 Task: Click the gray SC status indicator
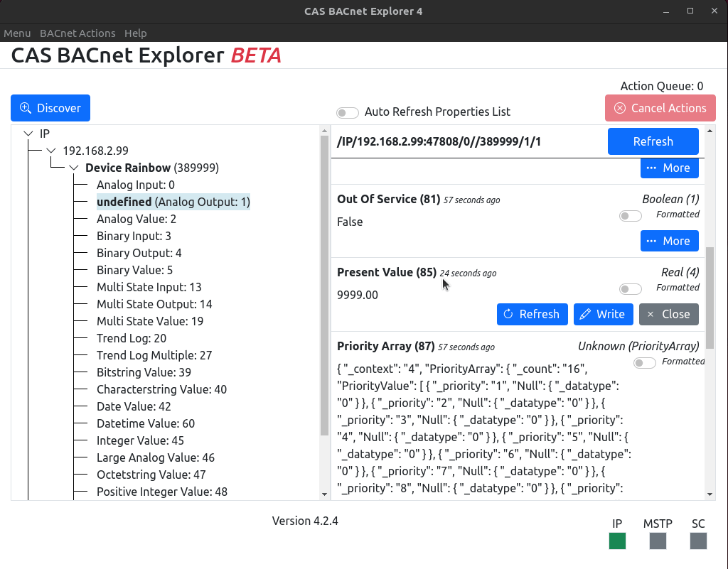pyautogui.click(x=698, y=541)
